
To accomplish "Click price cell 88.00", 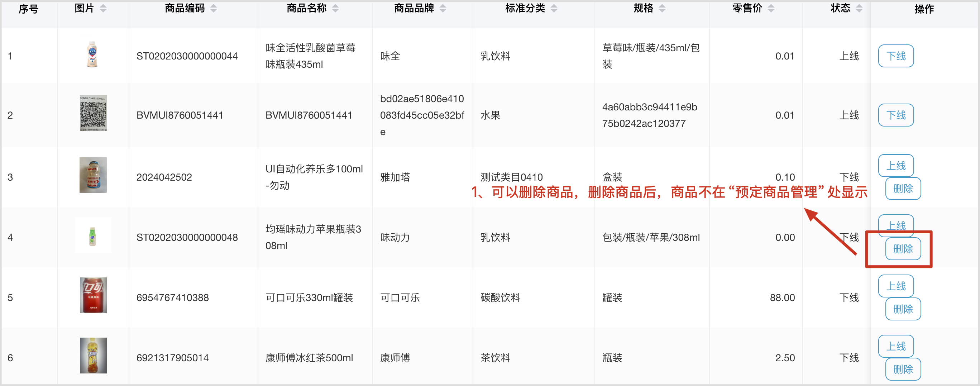I will 782,297.
